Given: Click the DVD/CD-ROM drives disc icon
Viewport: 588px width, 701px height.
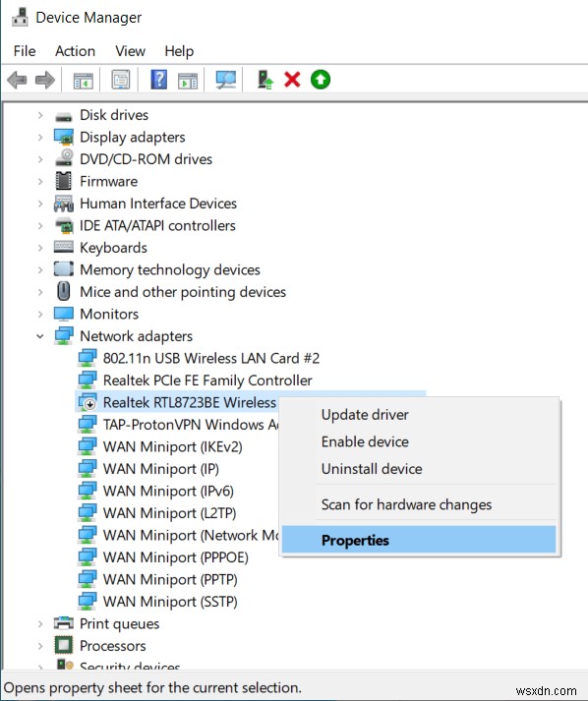Looking at the screenshot, I should 64,158.
